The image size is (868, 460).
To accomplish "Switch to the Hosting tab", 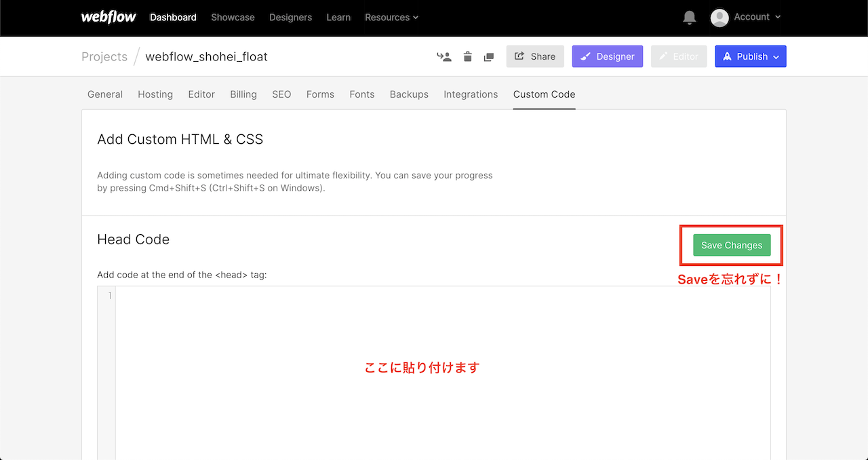I will click(155, 94).
